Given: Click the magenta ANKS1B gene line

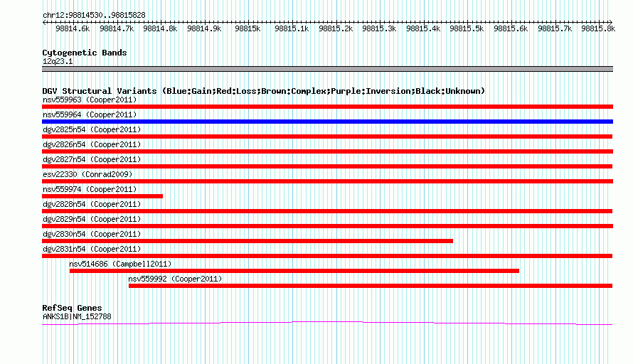Looking at the screenshot, I should [x=327, y=323].
